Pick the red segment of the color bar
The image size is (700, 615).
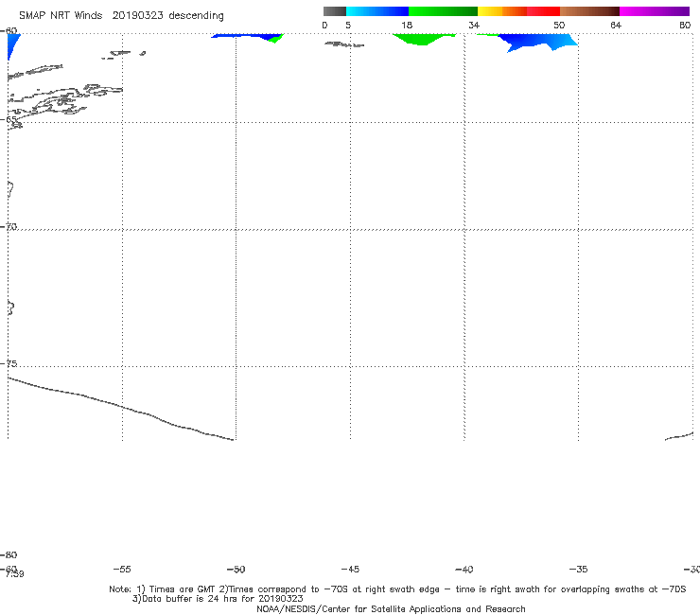coord(543,11)
